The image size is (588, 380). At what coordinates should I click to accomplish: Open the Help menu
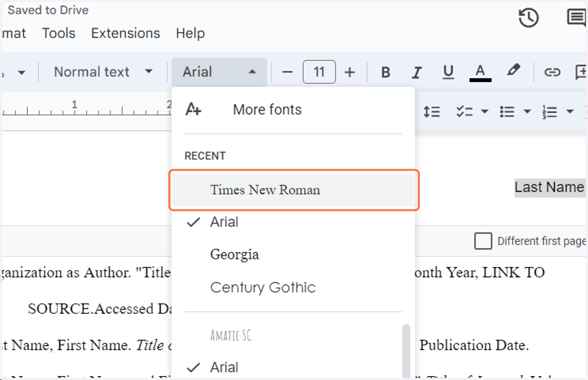pos(190,33)
